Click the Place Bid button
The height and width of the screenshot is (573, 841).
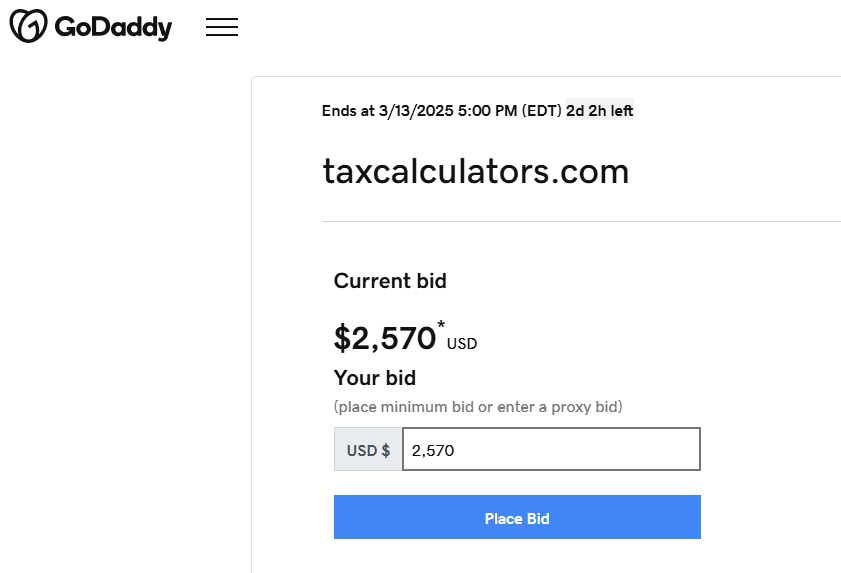(517, 517)
